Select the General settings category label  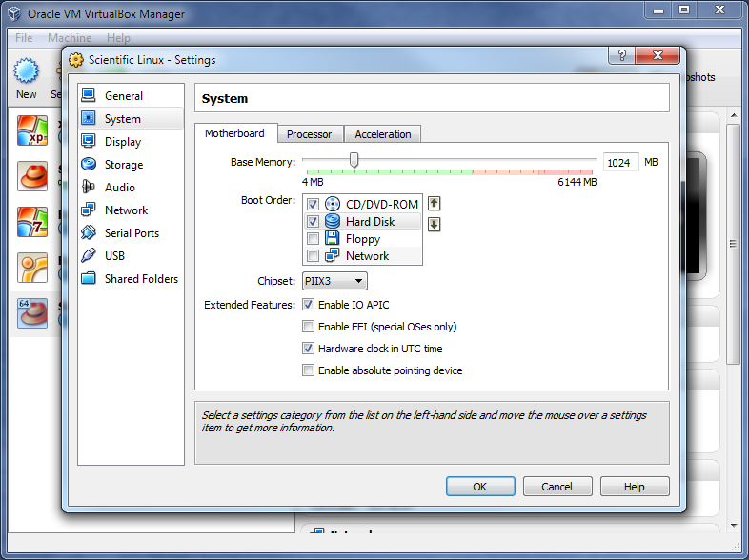124,96
